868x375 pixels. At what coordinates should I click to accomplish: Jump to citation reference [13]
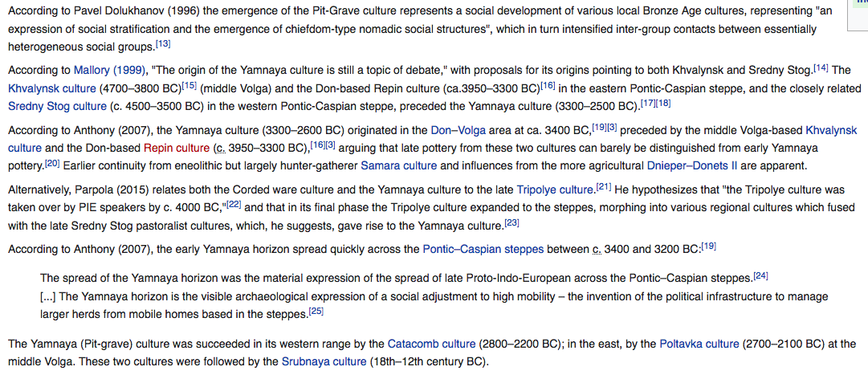point(163,43)
